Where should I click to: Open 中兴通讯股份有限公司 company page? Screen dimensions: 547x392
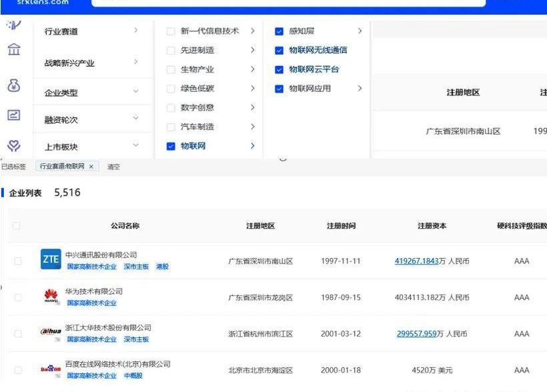pos(101,255)
